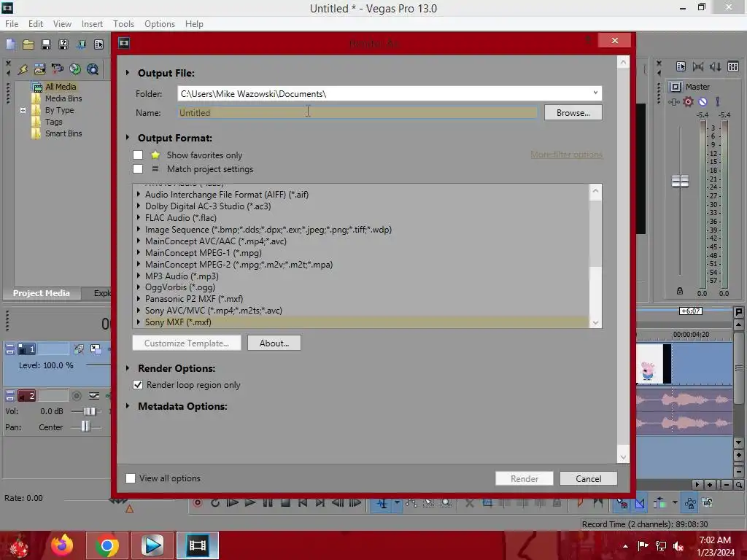Screen dimensions: 747x560
Task: Click the Windows Media Player taskbar icon
Action: coord(153,545)
